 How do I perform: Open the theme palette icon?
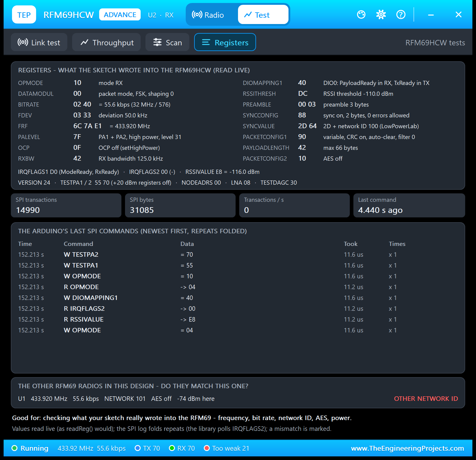(361, 14)
